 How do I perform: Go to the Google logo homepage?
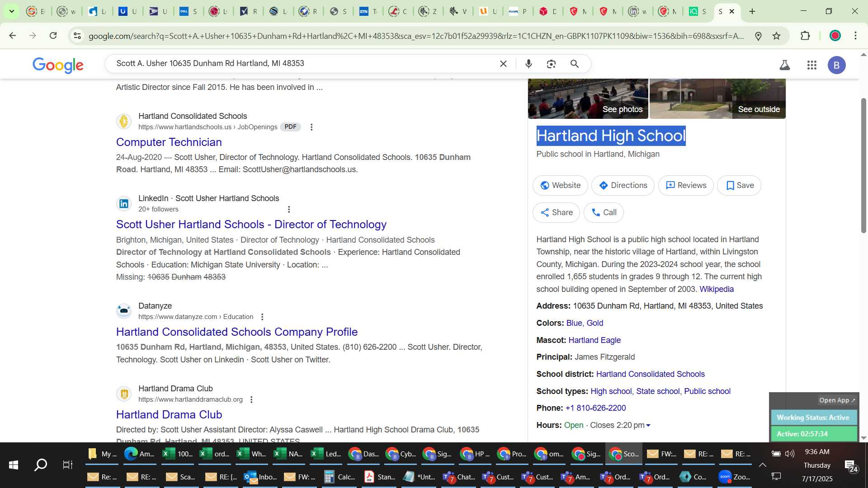point(58,65)
